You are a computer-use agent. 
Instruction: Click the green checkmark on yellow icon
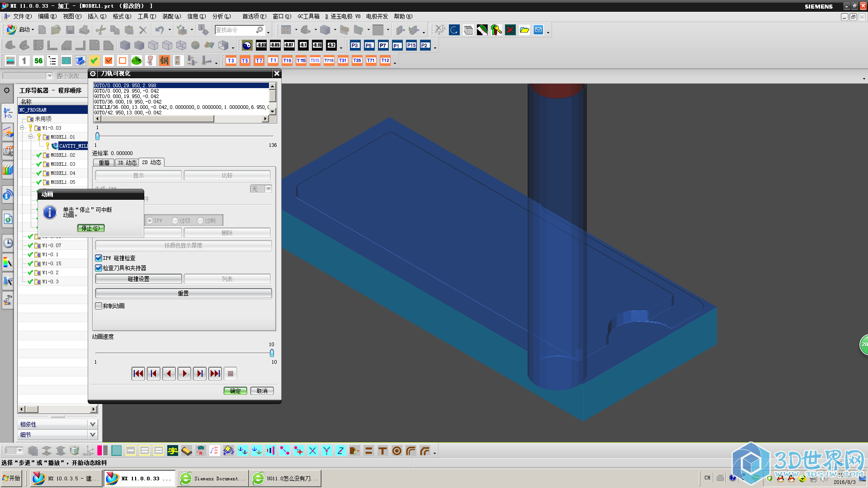coord(94,61)
